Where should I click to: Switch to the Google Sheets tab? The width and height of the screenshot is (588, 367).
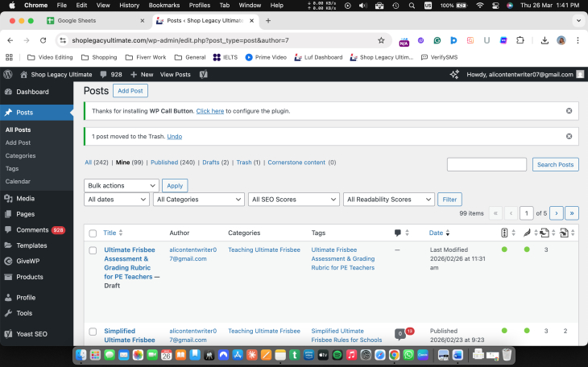[97, 20]
